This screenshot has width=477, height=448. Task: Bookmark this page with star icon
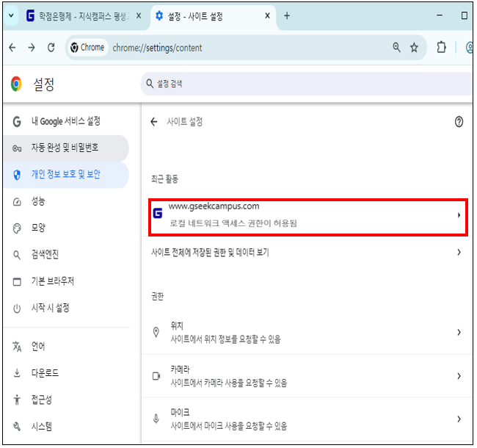(415, 48)
